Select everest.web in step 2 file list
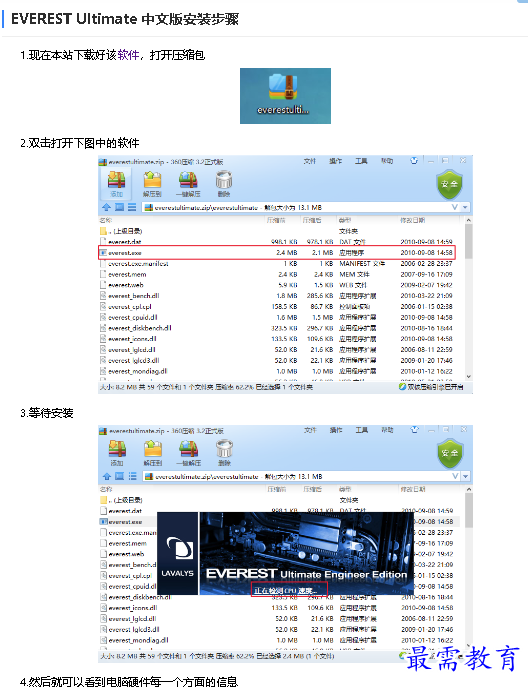Image resolution: width=528 pixels, height=690 pixels. pyautogui.click(x=281, y=285)
